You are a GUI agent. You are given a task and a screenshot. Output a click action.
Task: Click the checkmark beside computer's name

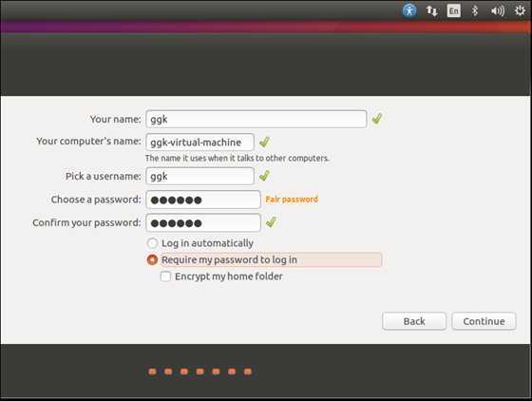coord(264,142)
